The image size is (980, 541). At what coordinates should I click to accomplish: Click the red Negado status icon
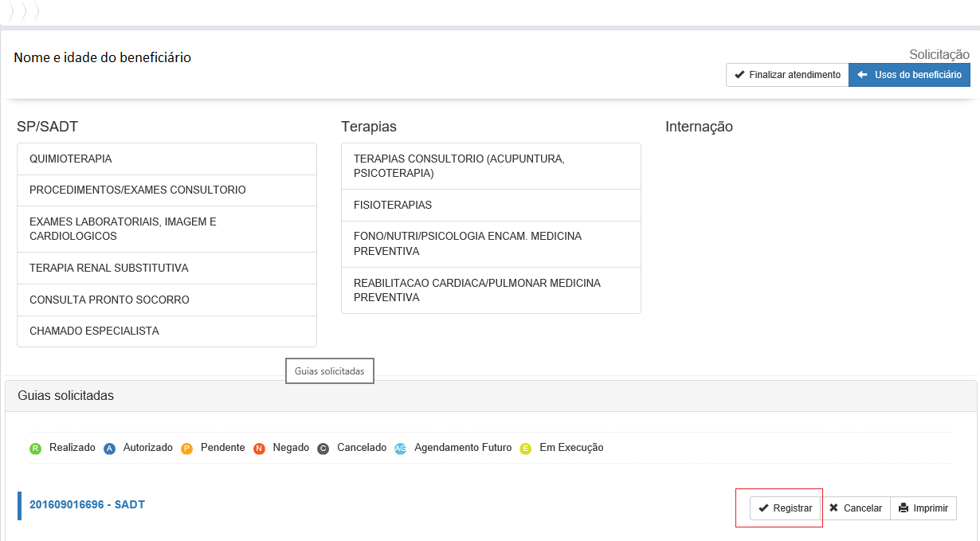coord(259,448)
